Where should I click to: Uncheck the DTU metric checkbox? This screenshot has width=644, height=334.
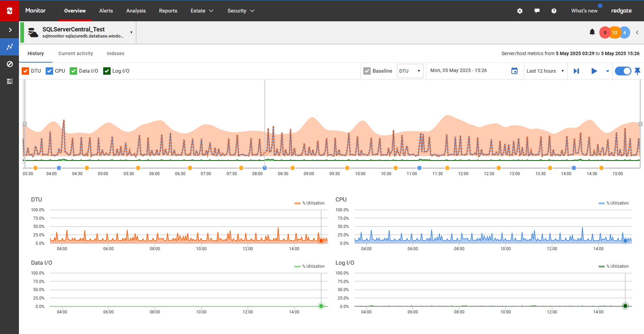click(x=25, y=71)
